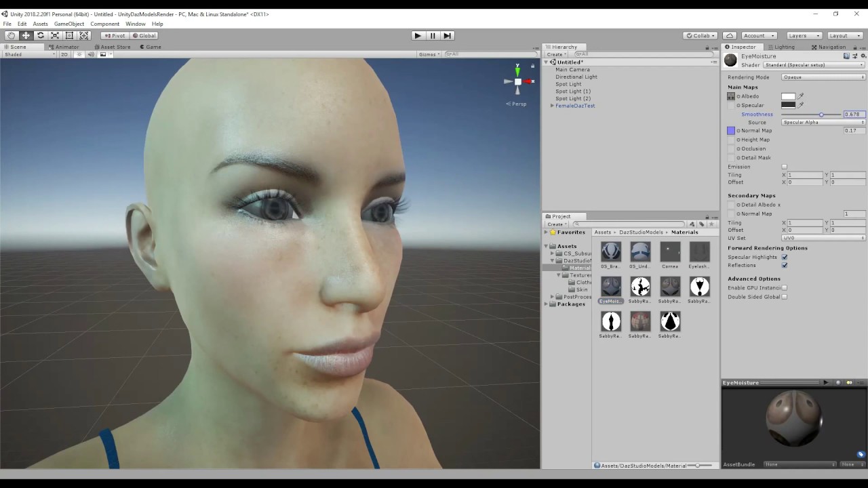This screenshot has height=488, width=868.
Task: Pick Albedo color with eyedropper
Action: [801, 96]
